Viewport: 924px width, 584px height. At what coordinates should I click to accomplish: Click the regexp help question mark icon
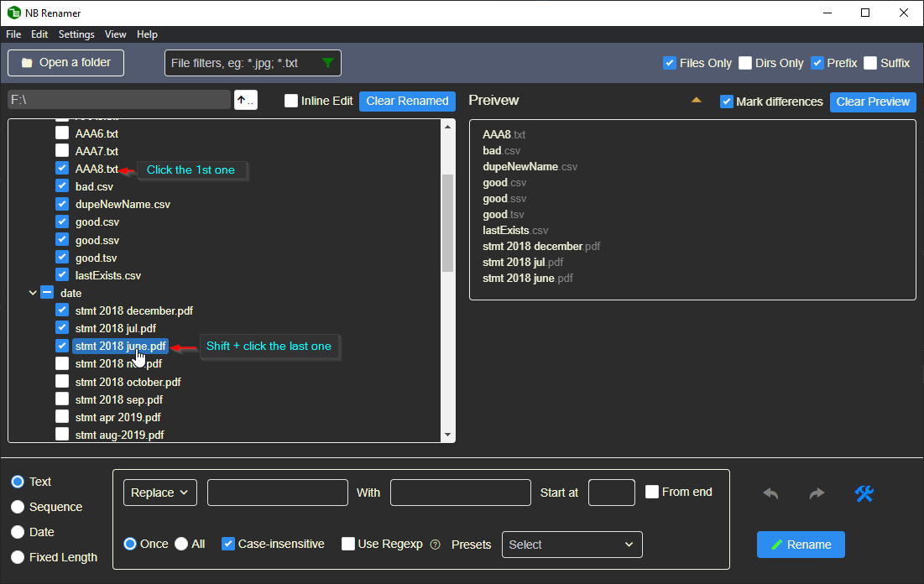point(435,545)
